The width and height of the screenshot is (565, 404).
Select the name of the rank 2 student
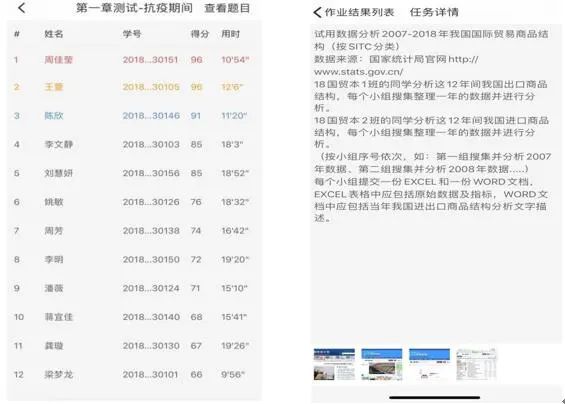(x=54, y=87)
